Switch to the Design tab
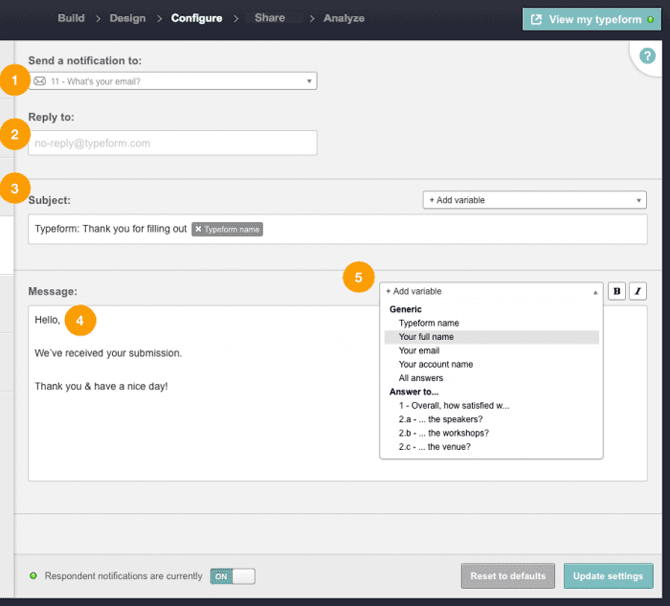 [127, 18]
